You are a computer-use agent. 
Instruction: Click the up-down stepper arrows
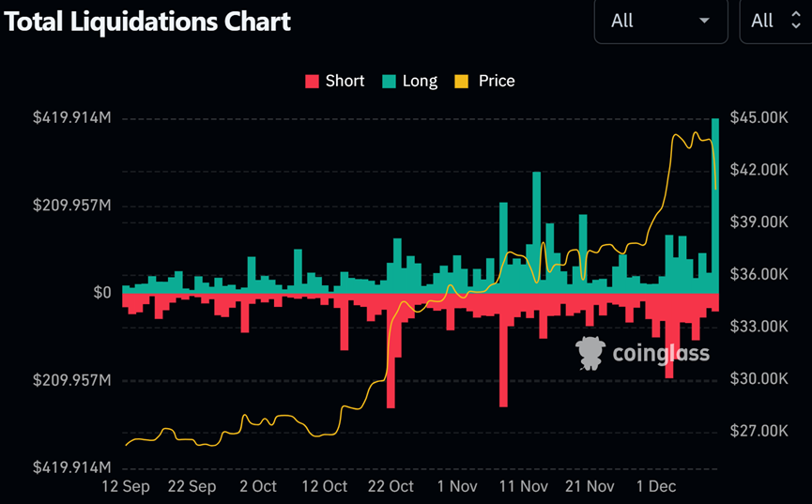[x=796, y=21]
